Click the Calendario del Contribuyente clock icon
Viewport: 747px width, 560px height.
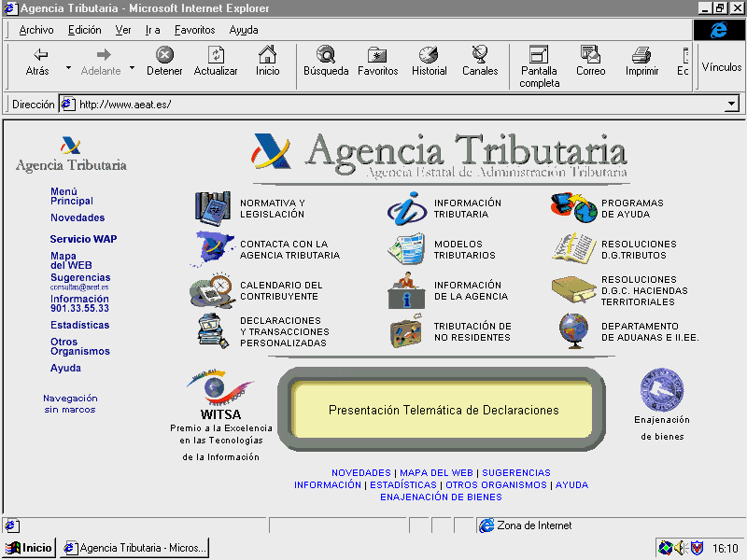click(213, 290)
